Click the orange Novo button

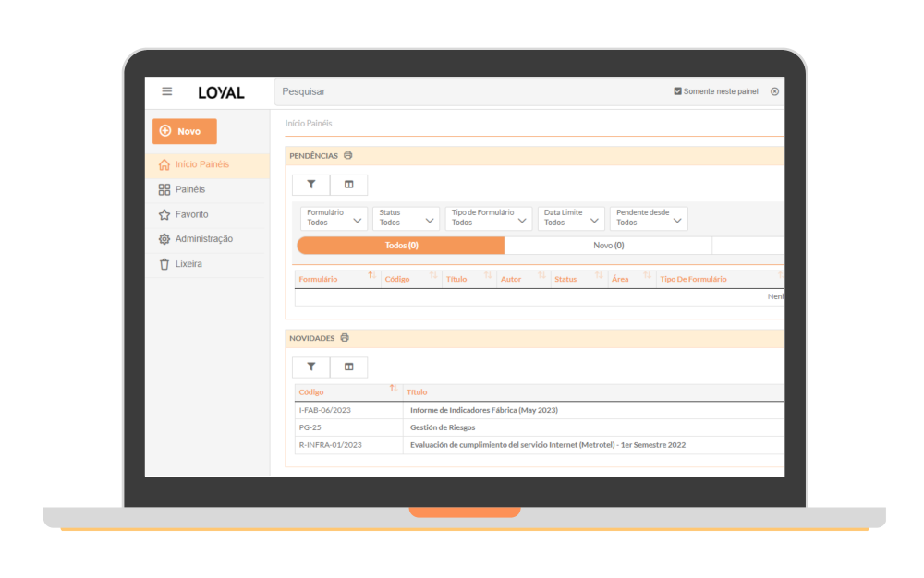click(185, 131)
